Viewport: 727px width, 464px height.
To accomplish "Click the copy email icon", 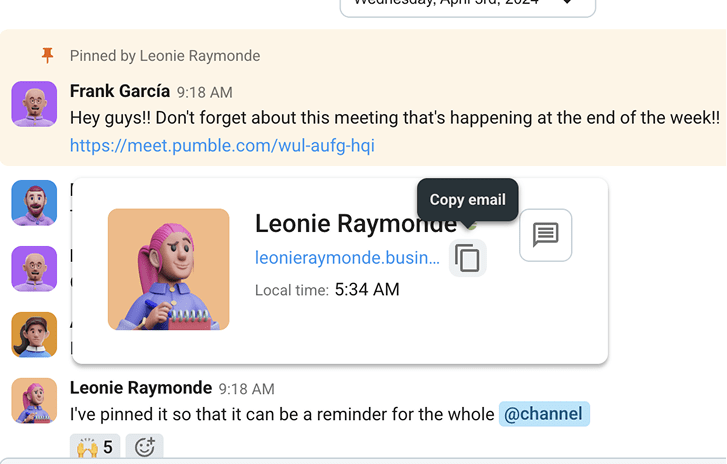I will 467,258.
